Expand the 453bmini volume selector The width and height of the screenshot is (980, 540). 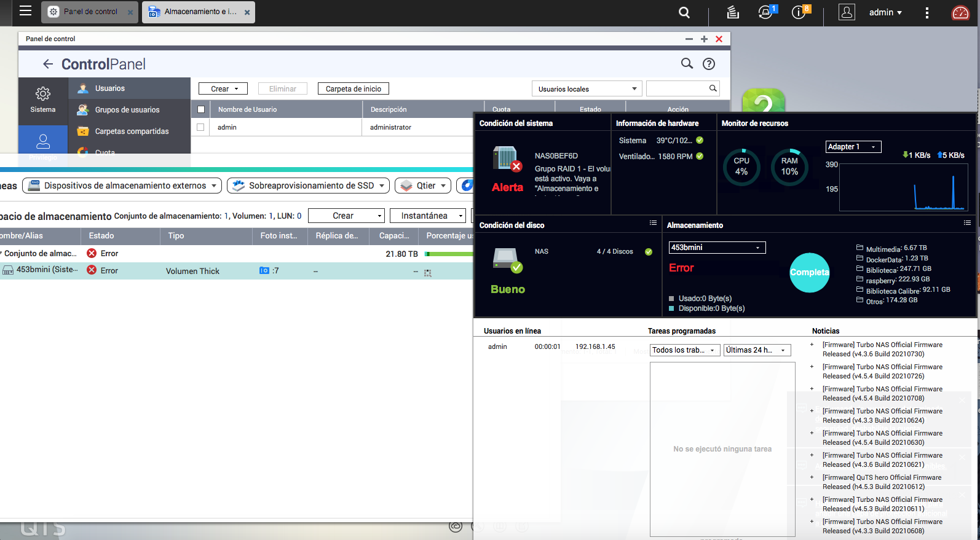tap(716, 248)
